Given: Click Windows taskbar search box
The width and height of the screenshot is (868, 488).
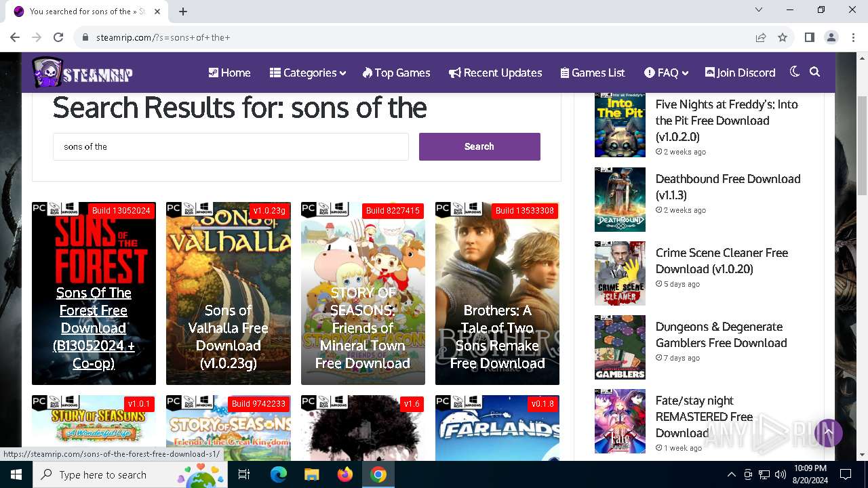Looking at the screenshot, I should click(x=132, y=474).
